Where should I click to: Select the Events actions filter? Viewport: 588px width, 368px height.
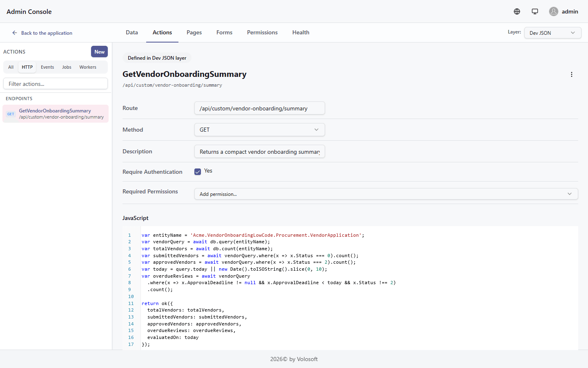coord(47,67)
